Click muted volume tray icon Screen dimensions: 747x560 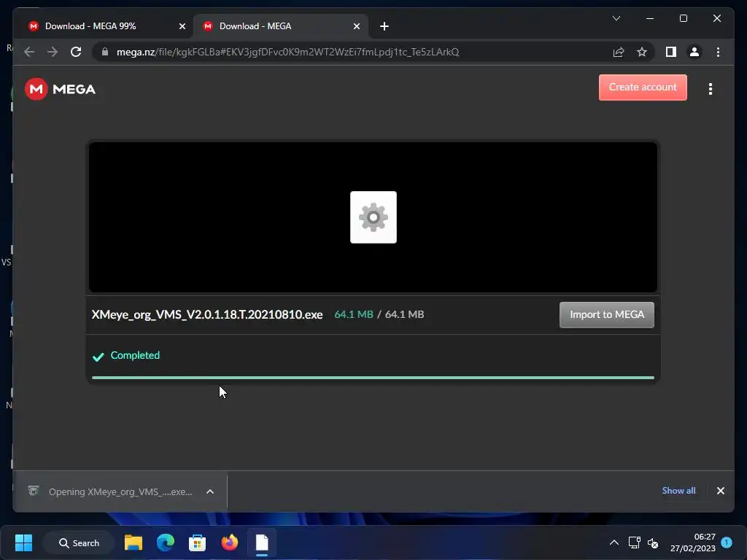[653, 542]
